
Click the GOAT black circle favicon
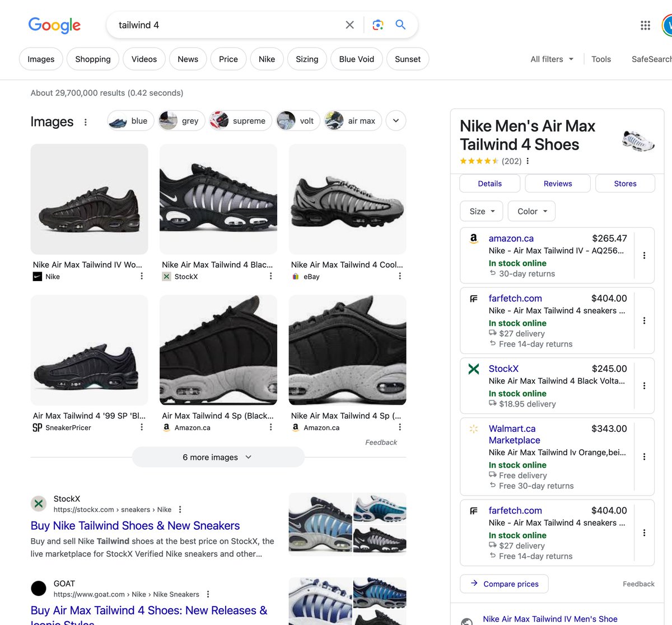click(39, 588)
